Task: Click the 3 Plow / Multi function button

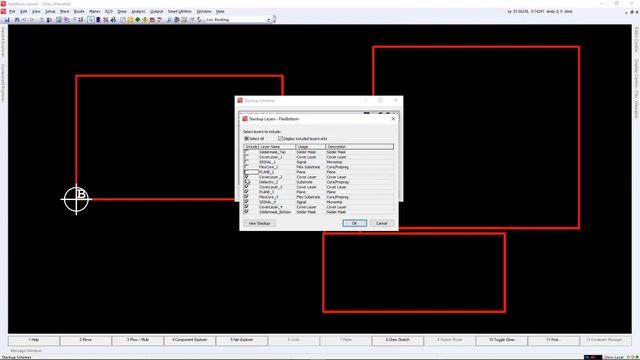Action: (x=138, y=340)
